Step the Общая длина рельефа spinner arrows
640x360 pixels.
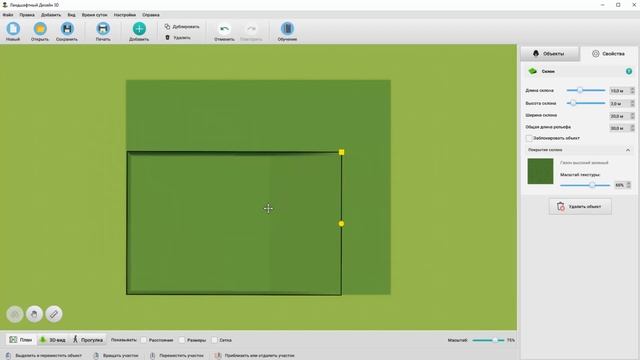pyautogui.click(x=632, y=128)
